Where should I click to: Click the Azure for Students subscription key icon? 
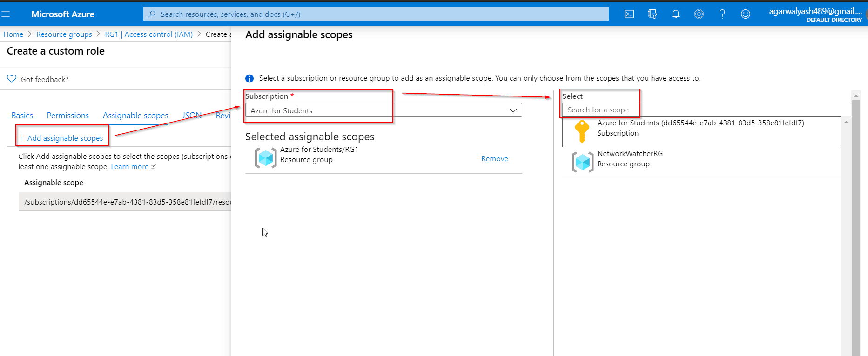[582, 131]
